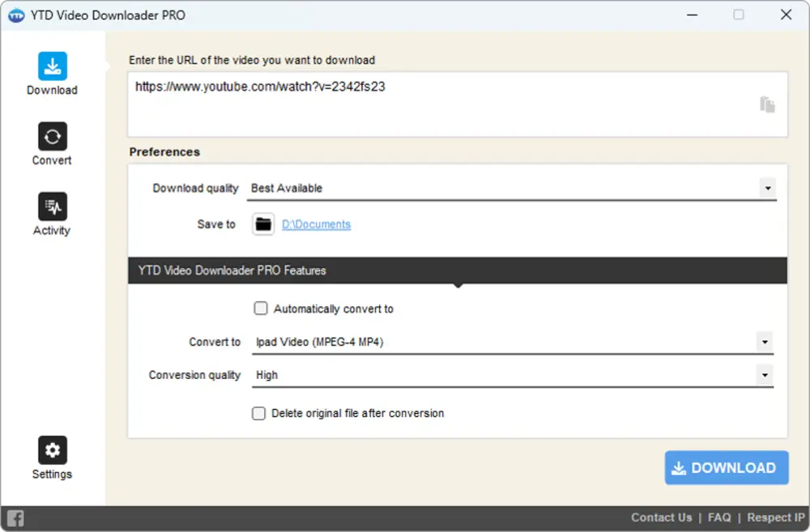The image size is (810, 532).
Task: Click the FAQ link in the footer
Action: coord(719,517)
